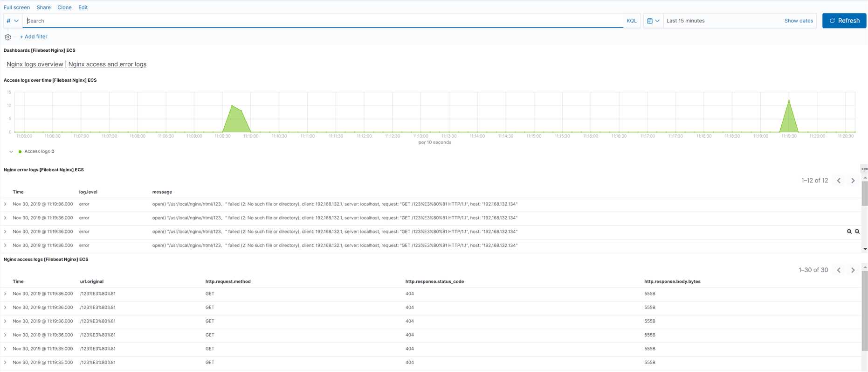The image size is (868, 372).
Task: Click the log.level column header
Action: pos(88,192)
